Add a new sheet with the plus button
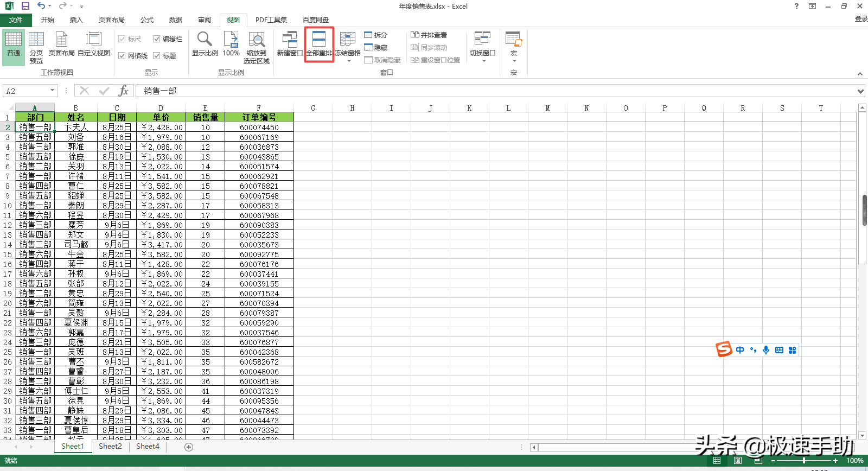The image size is (868, 471). pos(189,447)
